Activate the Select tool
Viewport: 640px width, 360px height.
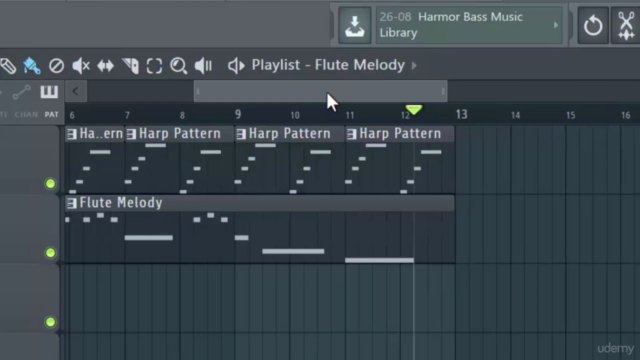154,66
